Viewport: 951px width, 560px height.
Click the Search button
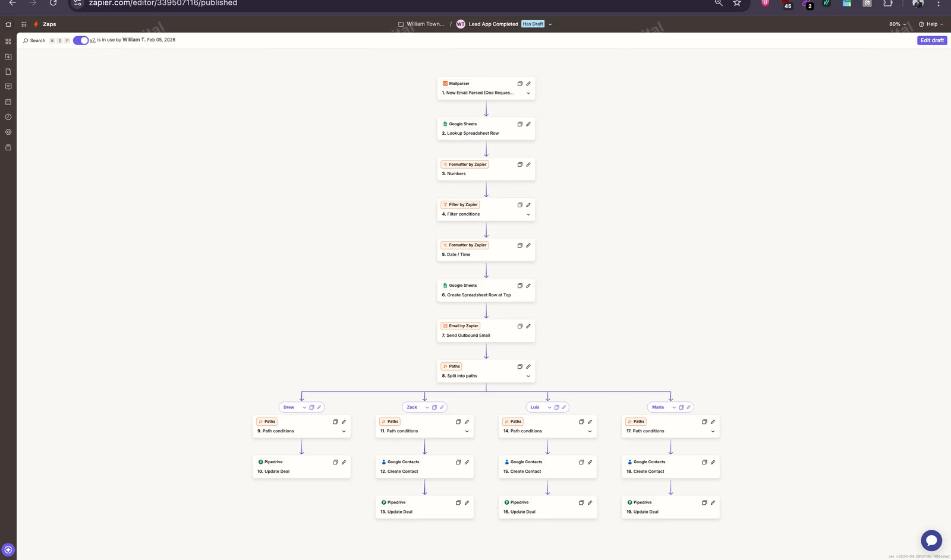click(x=34, y=40)
